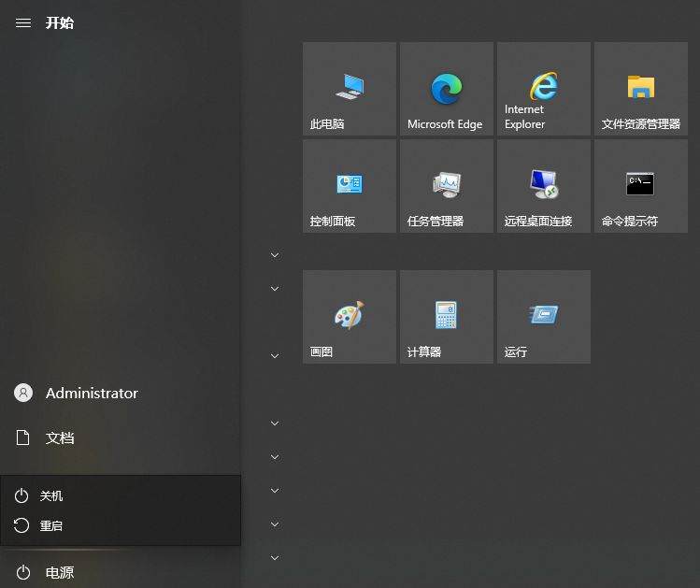Open 文档 documents entry
The image size is (700, 588).
click(121, 437)
